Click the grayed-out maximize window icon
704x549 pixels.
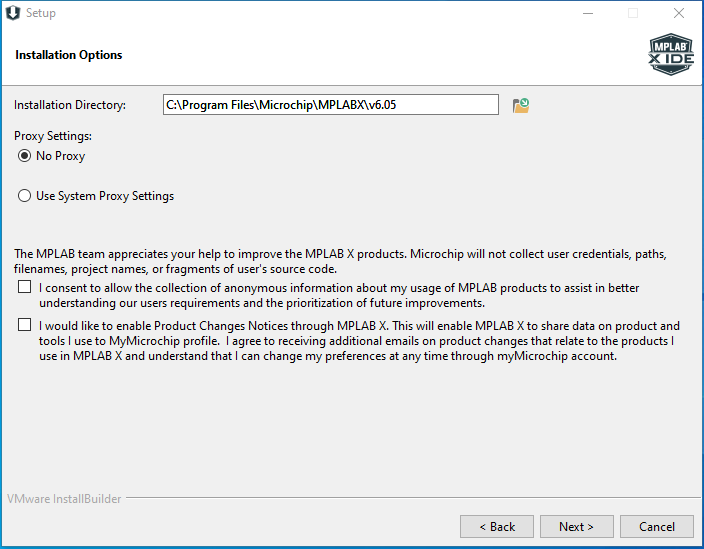tap(633, 13)
